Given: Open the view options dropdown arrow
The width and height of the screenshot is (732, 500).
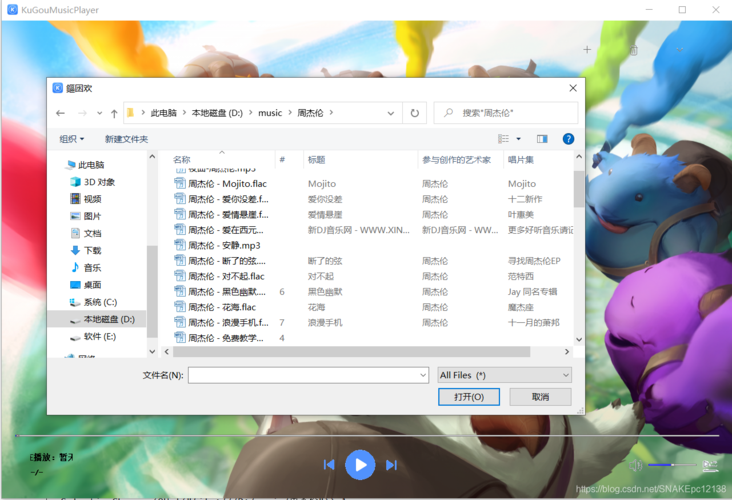Looking at the screenshot, I should tap(518, 139).
